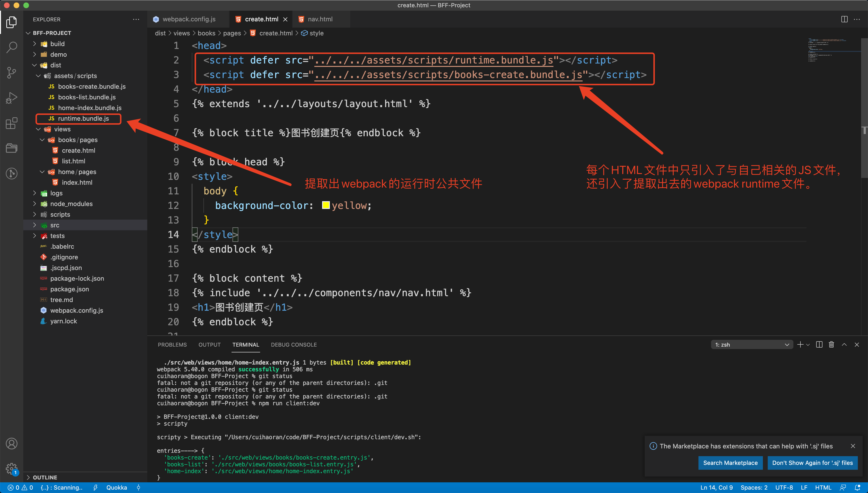This screenshot has height=493, width=868.
Task: Open the yellow color picker swatch
Action: tap(326, 205)
